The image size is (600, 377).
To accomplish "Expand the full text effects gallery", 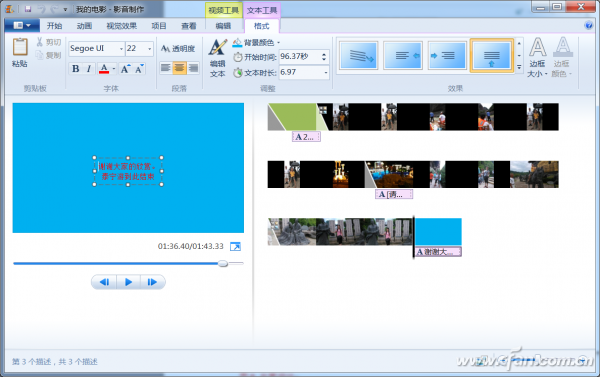I will (x=519, y=67).
